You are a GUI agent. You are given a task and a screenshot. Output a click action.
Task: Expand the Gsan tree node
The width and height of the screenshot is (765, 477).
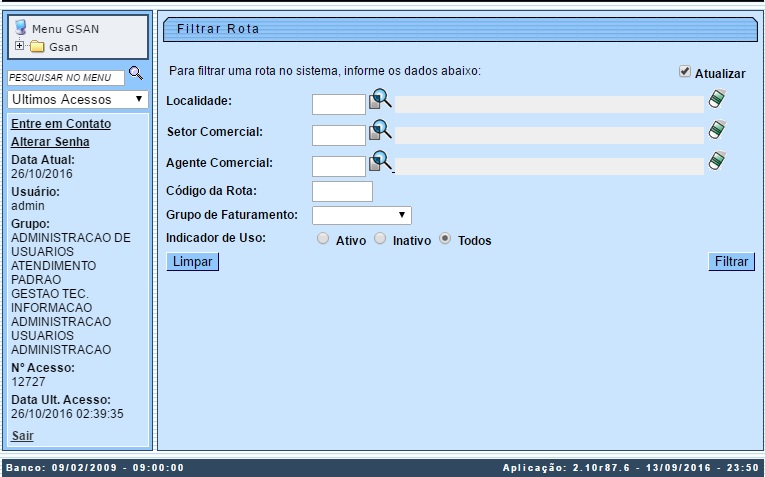click(x=19, y=46)
